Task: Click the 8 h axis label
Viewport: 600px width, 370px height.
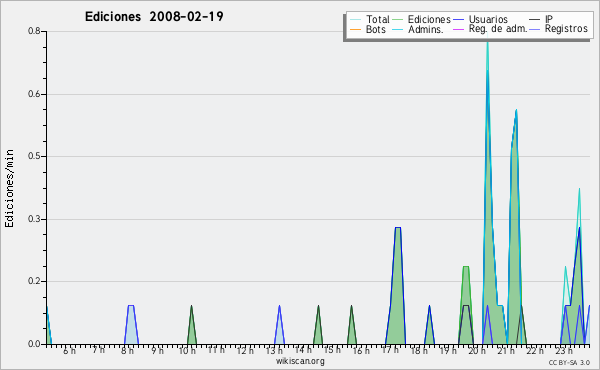Action: click(x=127, y=350)
